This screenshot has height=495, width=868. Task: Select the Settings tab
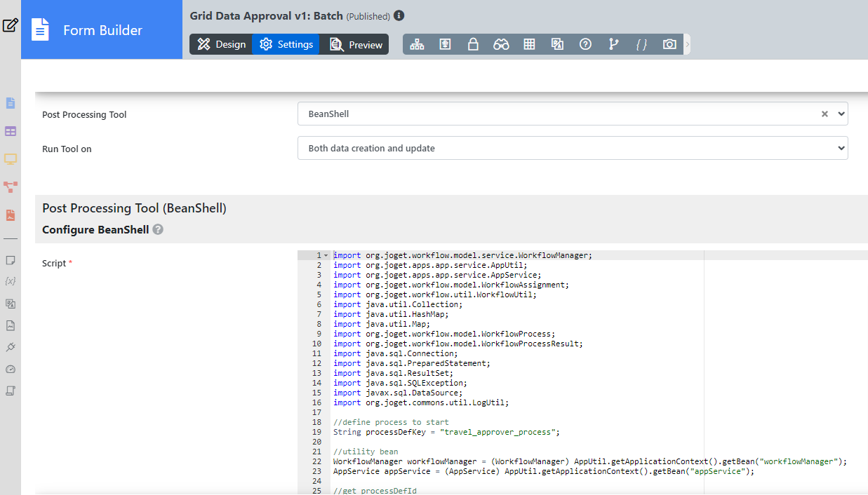point(286,44)
